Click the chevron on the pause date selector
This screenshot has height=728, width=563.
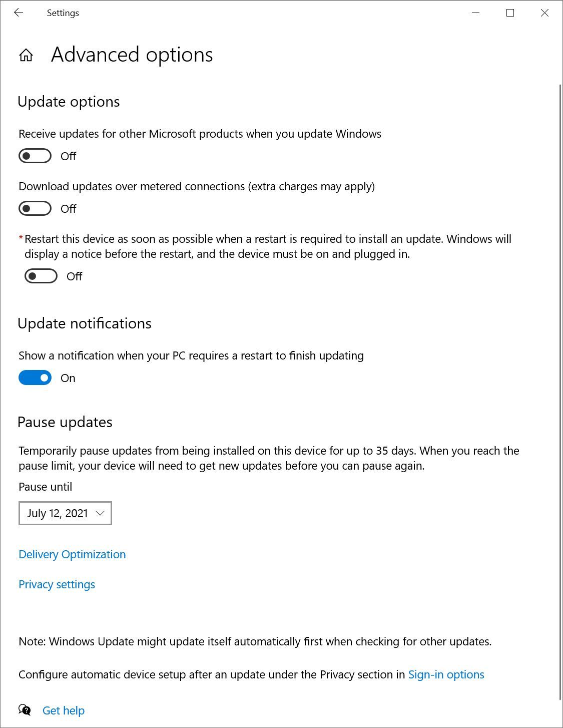point(99,513)
